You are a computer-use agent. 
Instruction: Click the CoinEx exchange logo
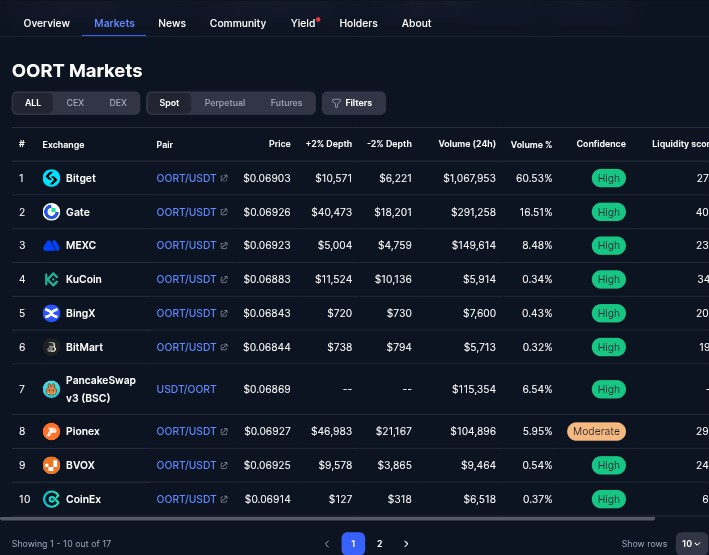[x=51, y=499]
